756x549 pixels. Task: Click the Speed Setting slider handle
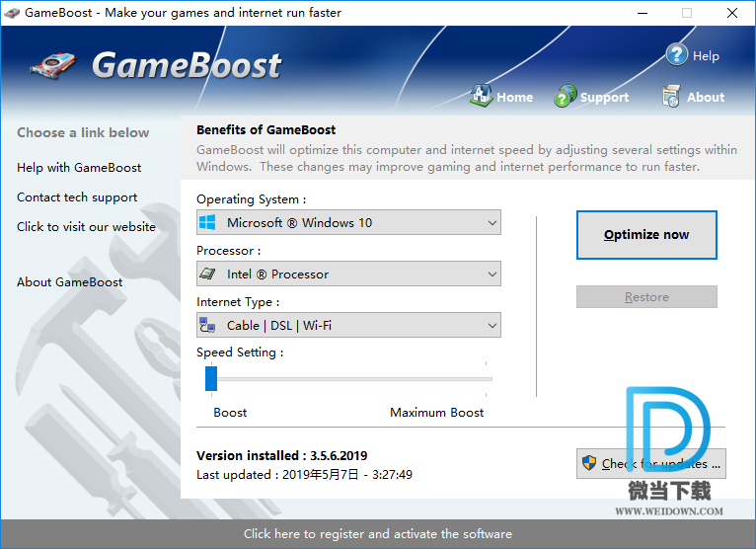click(x=211, y=379)
